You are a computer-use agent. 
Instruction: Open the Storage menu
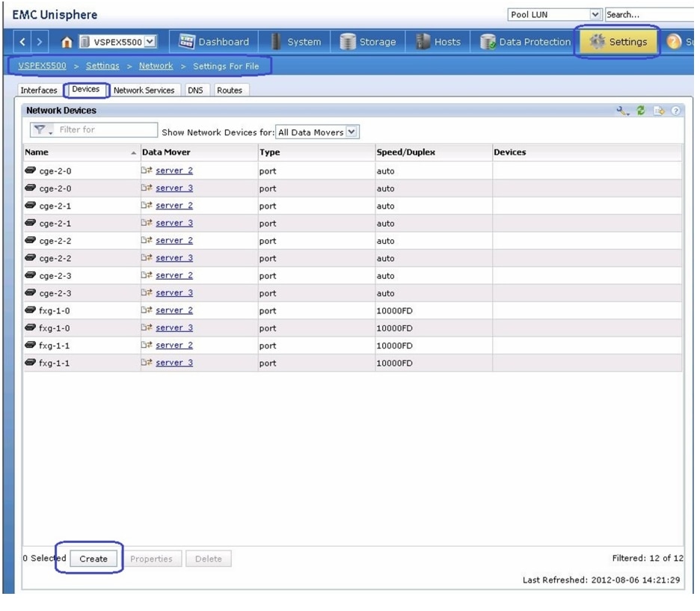367,42
